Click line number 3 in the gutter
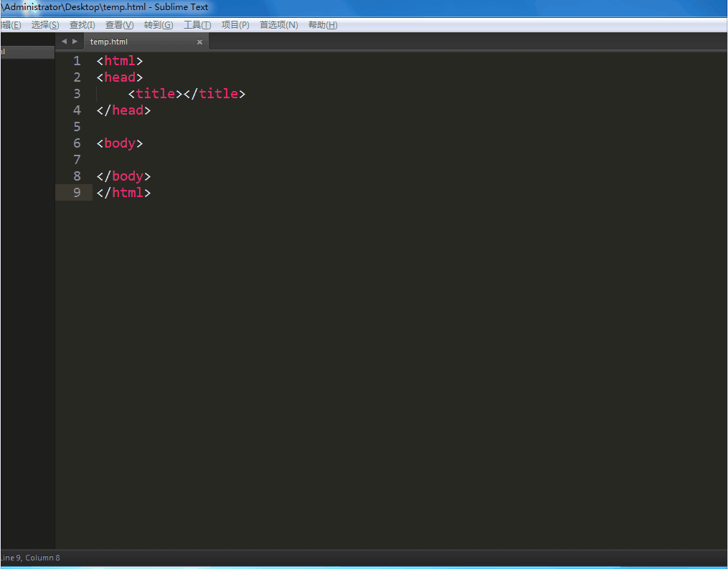Screen dimensions: 728x569 click(x=77, y=94)
